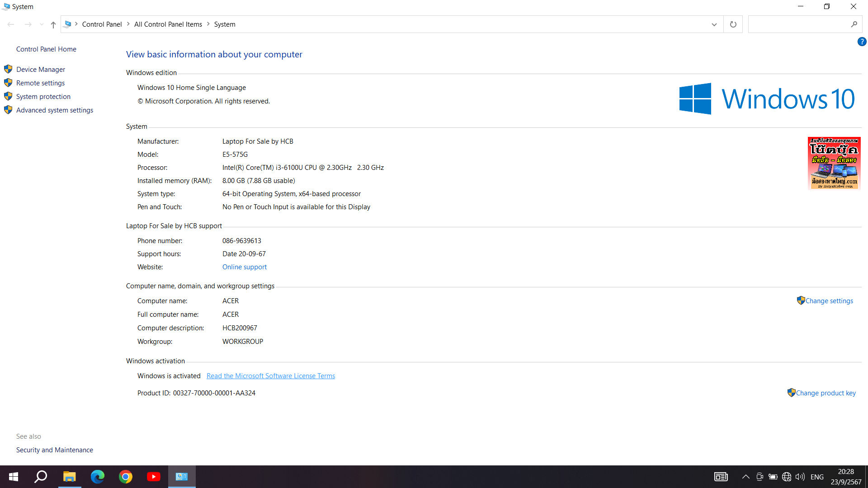Click Change settings for computer name

coord(829,300)
